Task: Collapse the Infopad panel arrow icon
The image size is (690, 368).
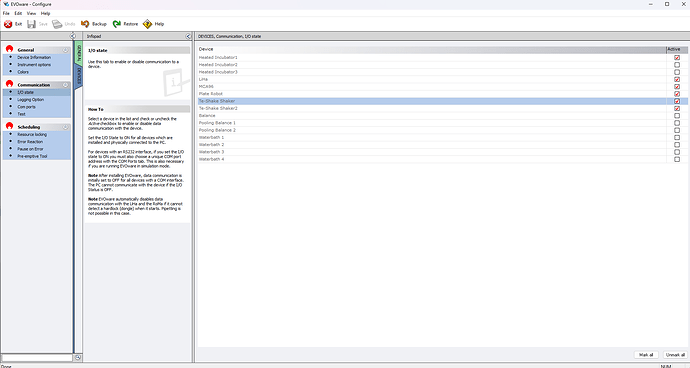Action: pos(188,36)
